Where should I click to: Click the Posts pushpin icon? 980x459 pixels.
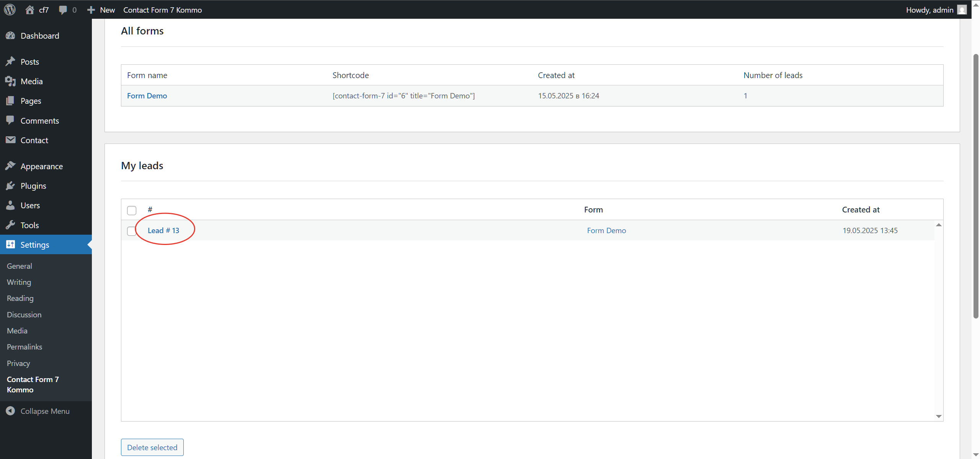(11, 61)
